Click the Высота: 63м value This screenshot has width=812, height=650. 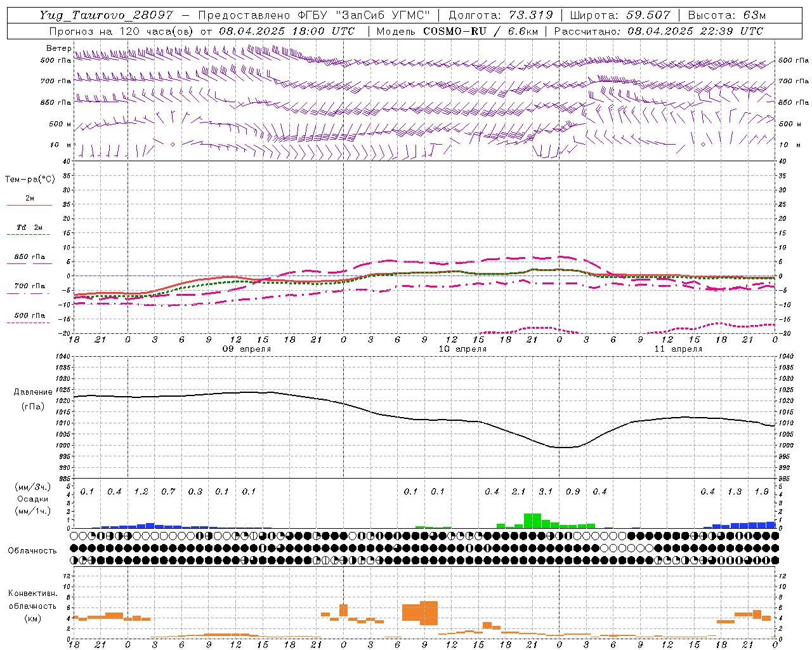[727, 15]
